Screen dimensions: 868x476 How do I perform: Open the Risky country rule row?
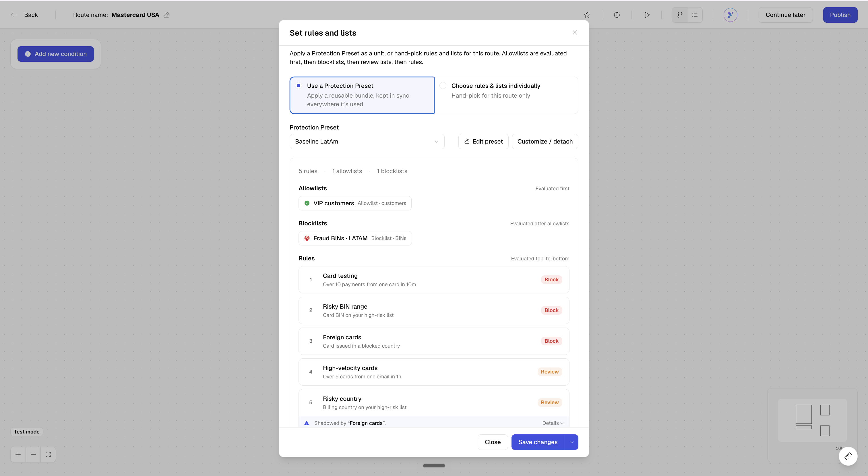point(434,403)
